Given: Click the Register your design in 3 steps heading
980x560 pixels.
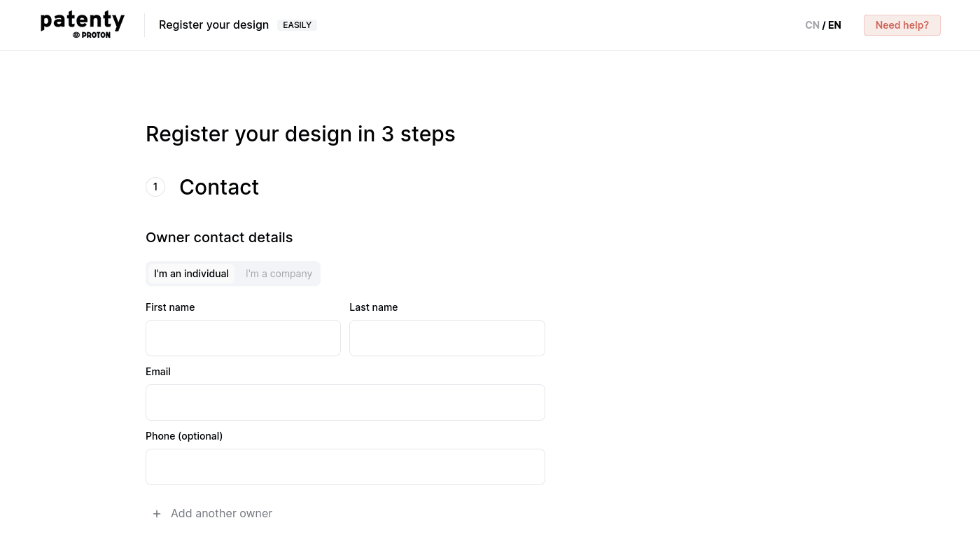Looking at the screenshot, I should click(300, 134).
